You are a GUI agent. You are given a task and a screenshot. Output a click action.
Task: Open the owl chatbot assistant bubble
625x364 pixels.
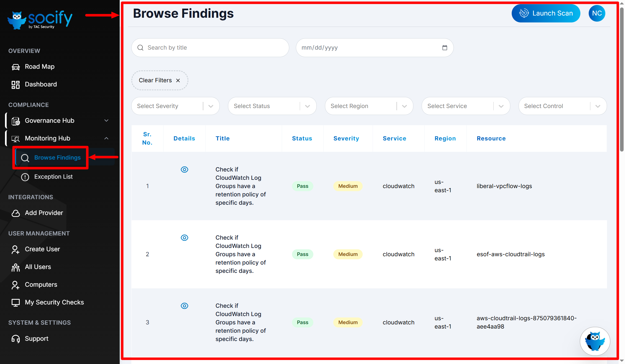(x=595, y=341)
